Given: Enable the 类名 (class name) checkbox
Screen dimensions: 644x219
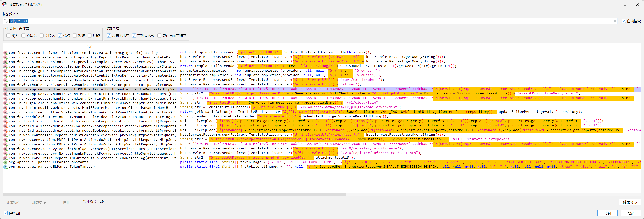Looking at the screenshot, I should (x=9, y=35).
